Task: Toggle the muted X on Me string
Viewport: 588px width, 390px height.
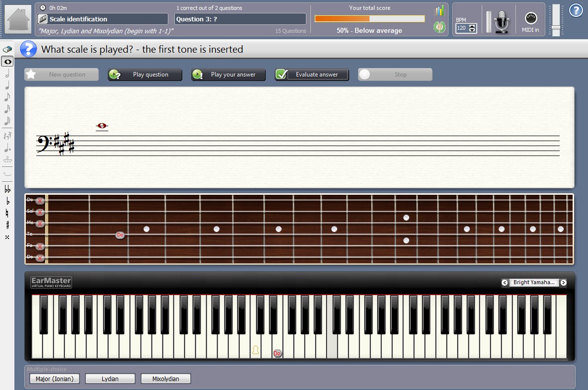Action: click(40, 224)
